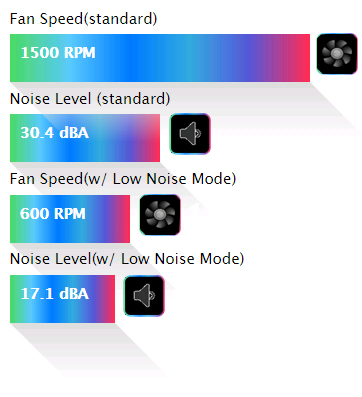This screenshot has width=362, height=397.
Task: Click the green left edge of 17.1 dBA bar
Action: point(13,299)
